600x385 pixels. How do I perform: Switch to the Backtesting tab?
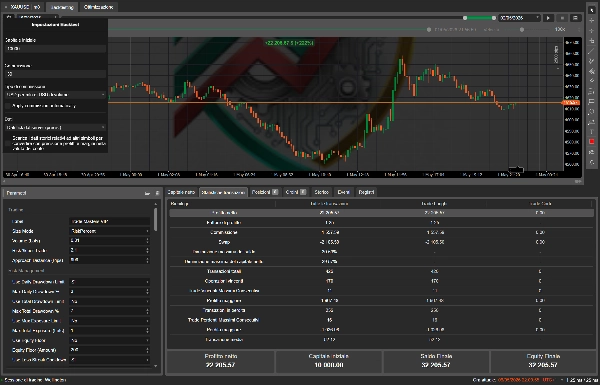62,7
